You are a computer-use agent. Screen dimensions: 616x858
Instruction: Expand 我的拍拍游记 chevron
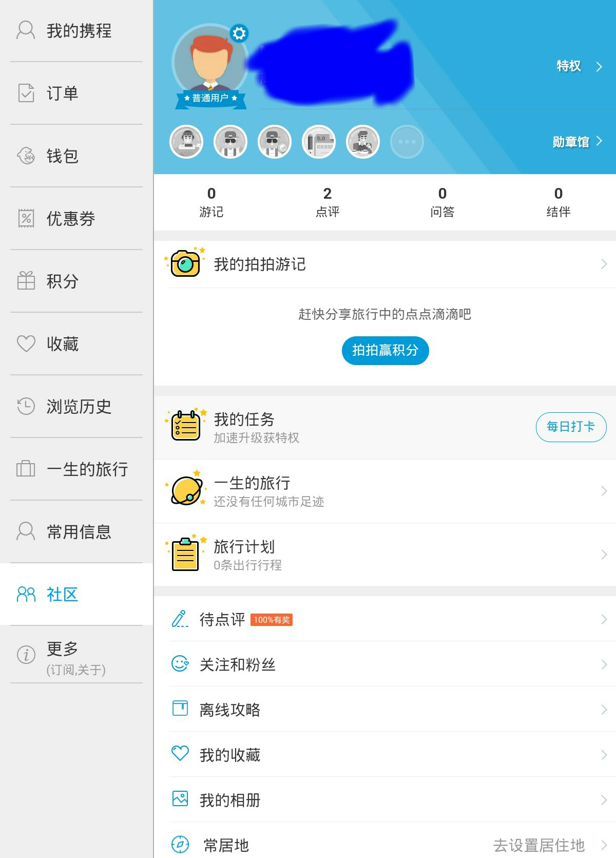(604, 264)
